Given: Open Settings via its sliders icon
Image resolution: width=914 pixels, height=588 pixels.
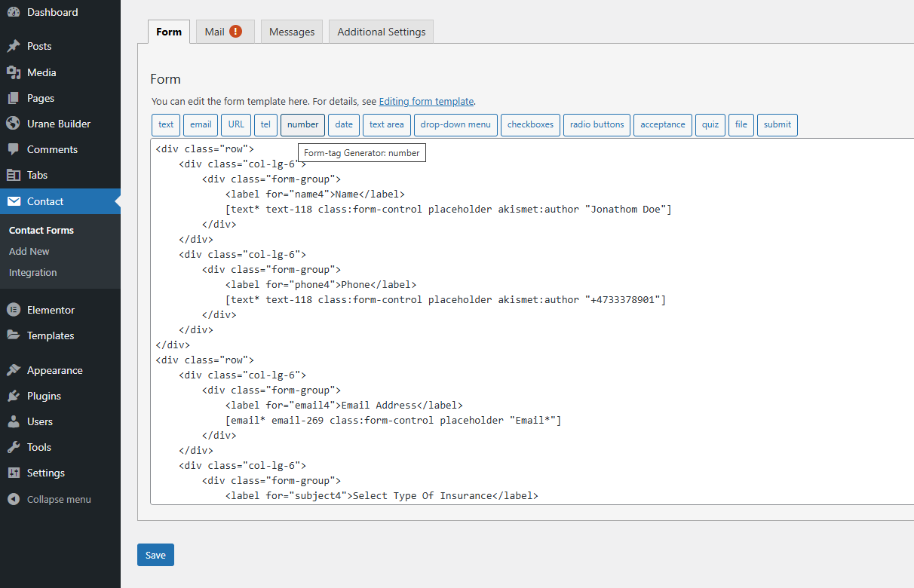Looking at the screenshot, I should click(14, 473).
